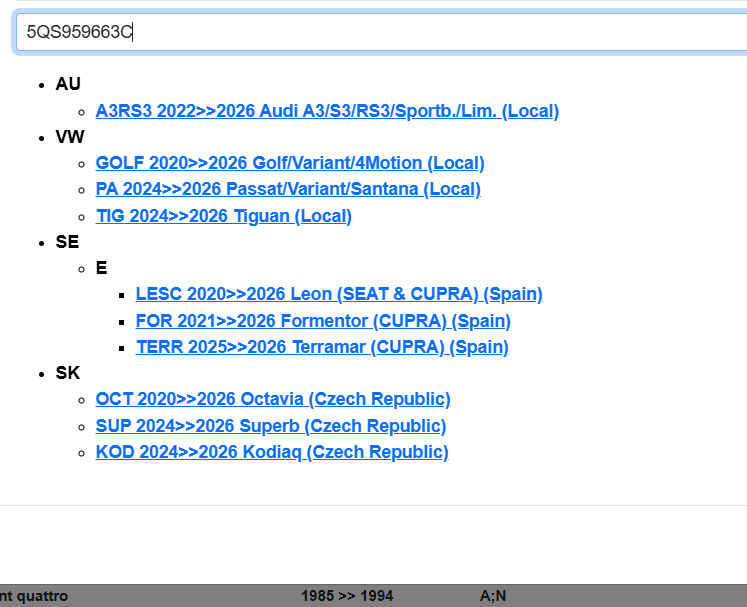Open KOD 2024>>2026 Kodiaq link

[272, 452]
